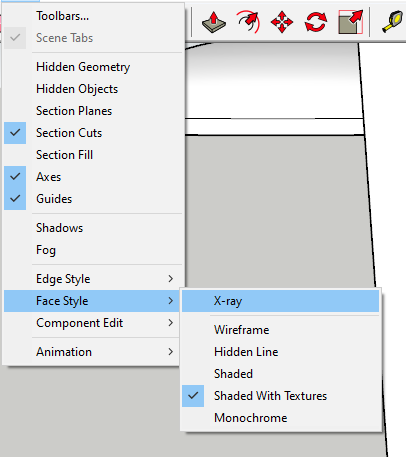Select the Push/Pull tool icon
The image size is (406, 457).
click(x=214, y=22)
